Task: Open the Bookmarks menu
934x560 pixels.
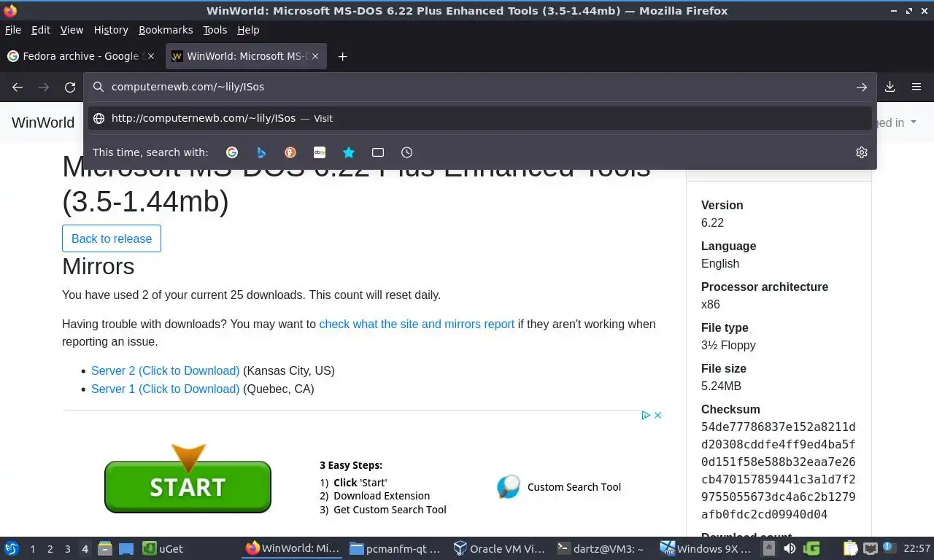Action: coord(166,30)
